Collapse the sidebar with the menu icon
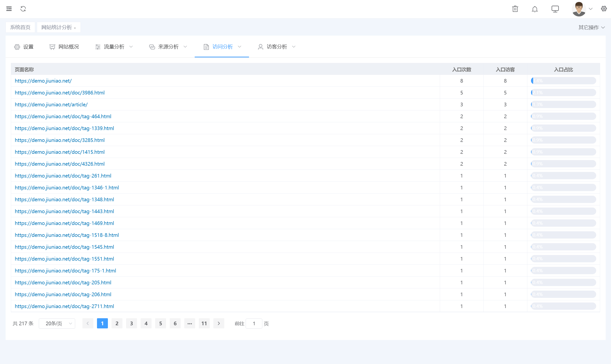This screenshot has height=364, width=611. [x=9, y=9]
